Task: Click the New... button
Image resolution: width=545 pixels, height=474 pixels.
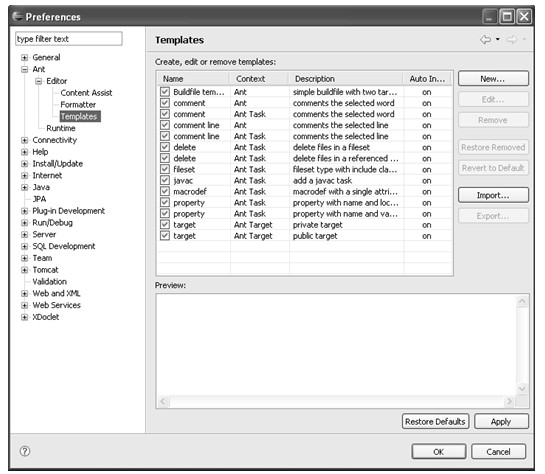Action: point(493,79)
